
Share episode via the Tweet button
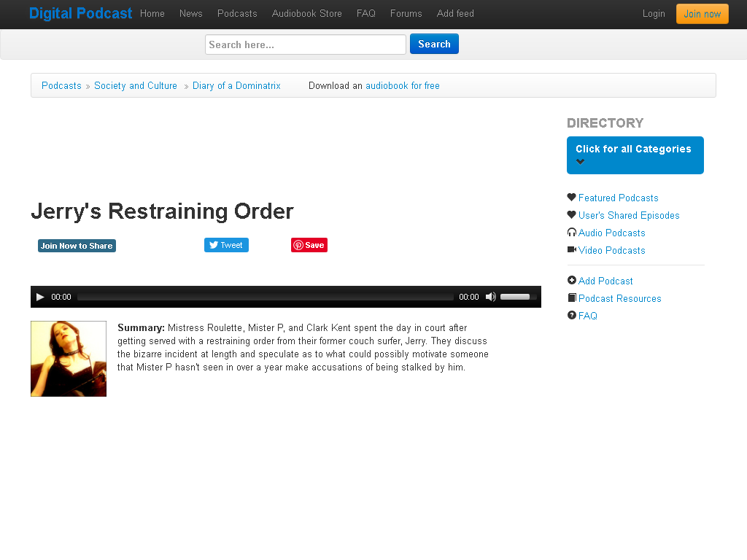point(226,245)
